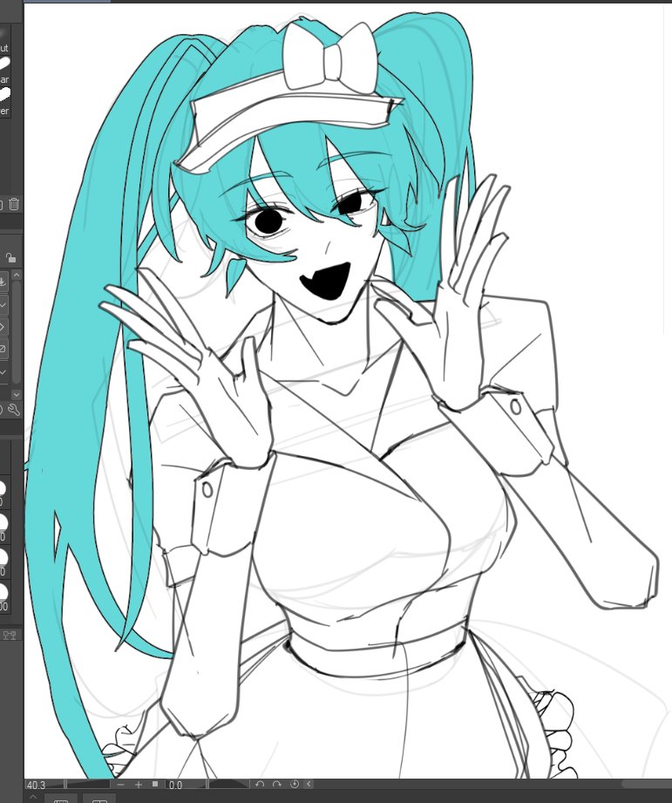Click the diamond-shaped option icon in tool property

pyautogui.click(x=3, y=327)
